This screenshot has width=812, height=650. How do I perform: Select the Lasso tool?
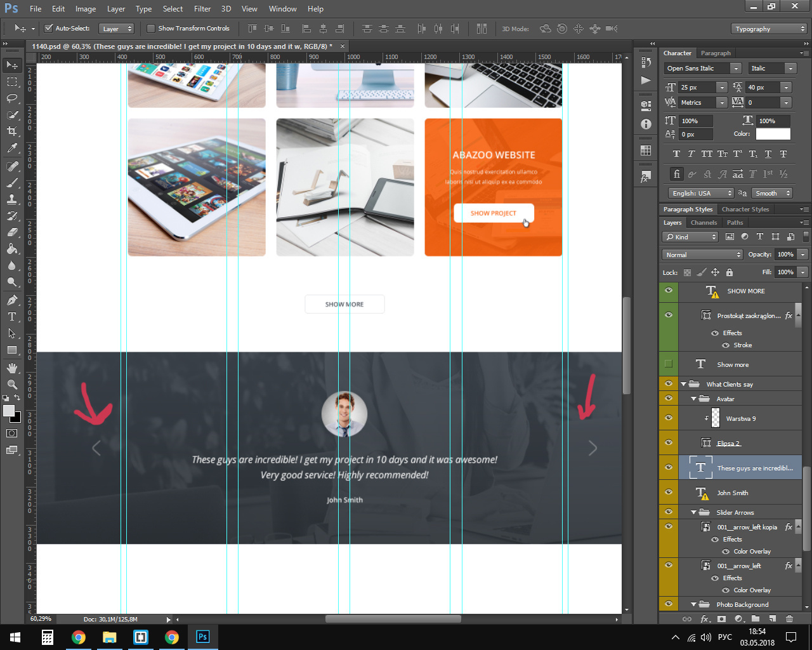(x=12, y=98)
